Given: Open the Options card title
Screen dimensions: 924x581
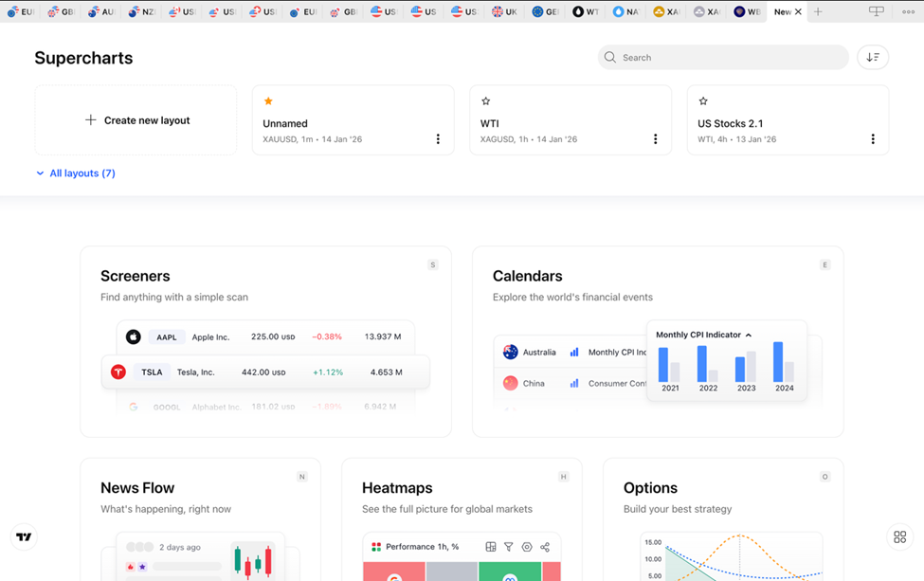Looking at the screenshot, I should 650,488.
